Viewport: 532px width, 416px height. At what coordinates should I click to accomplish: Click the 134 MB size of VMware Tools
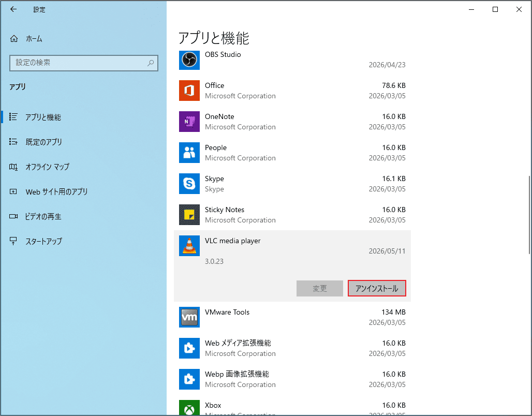pyautogui.click(x=393, y=312)
